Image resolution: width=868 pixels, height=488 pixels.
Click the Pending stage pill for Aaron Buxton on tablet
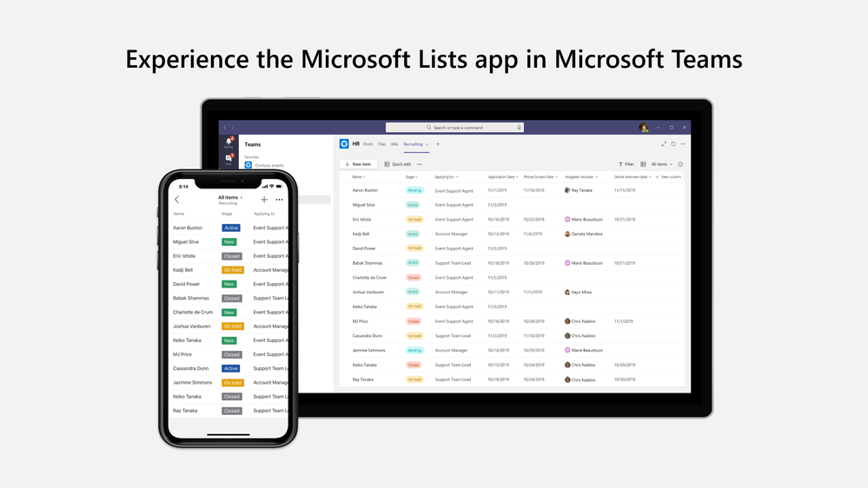pyautogui.click(x=414, y=190)
